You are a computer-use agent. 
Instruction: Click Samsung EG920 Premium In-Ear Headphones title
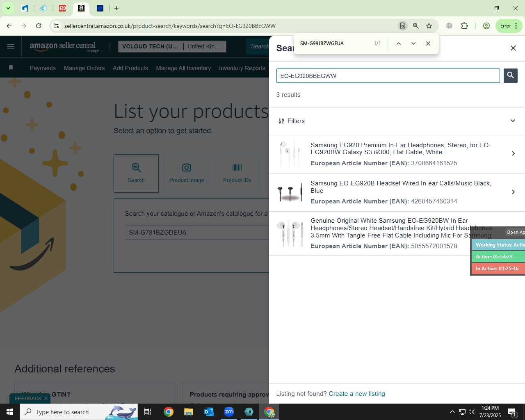coord(401,148)
